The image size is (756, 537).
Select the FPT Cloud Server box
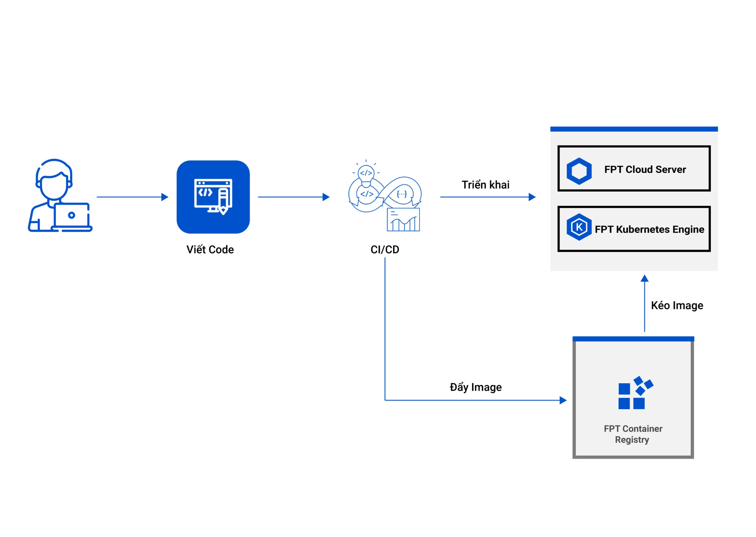[634, 169]
